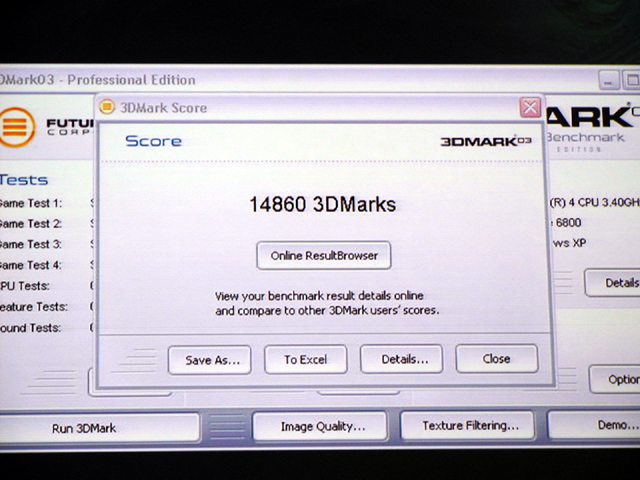
Task: Click the 3DMark03 logo in Score header
Action: 485,141
